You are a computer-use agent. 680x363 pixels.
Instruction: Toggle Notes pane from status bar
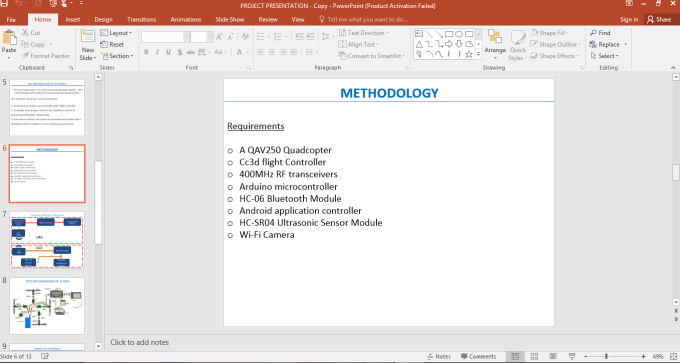click(x=439, y=356)
